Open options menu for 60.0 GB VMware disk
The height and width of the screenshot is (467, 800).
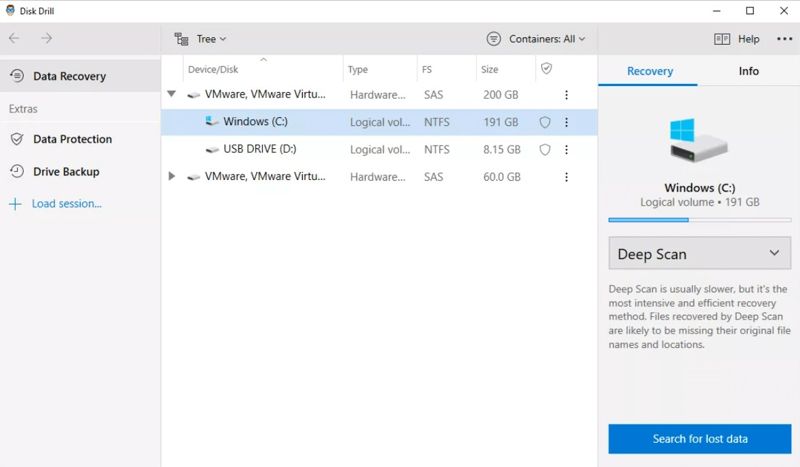[x=566, y=177]
